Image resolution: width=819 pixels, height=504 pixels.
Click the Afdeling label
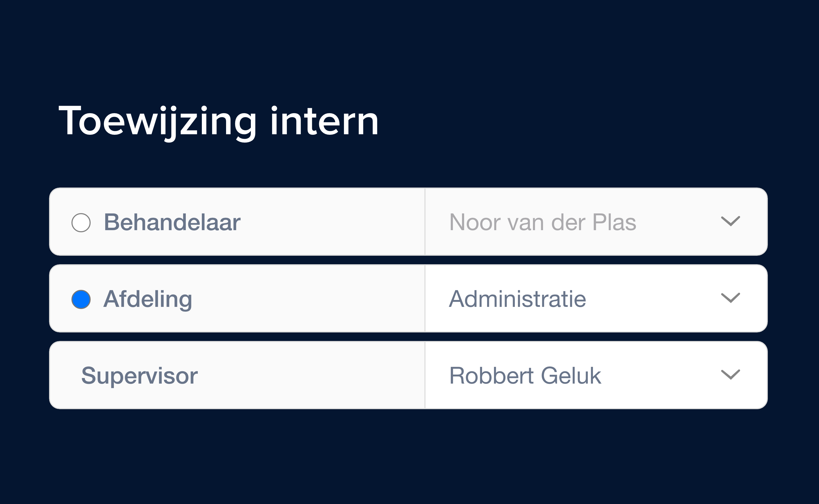click(x=148, y=299)
